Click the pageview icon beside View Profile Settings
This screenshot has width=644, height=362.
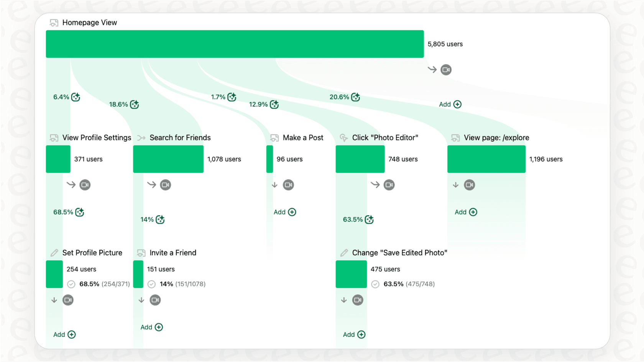pyautogui.click(x=53, y=138)
